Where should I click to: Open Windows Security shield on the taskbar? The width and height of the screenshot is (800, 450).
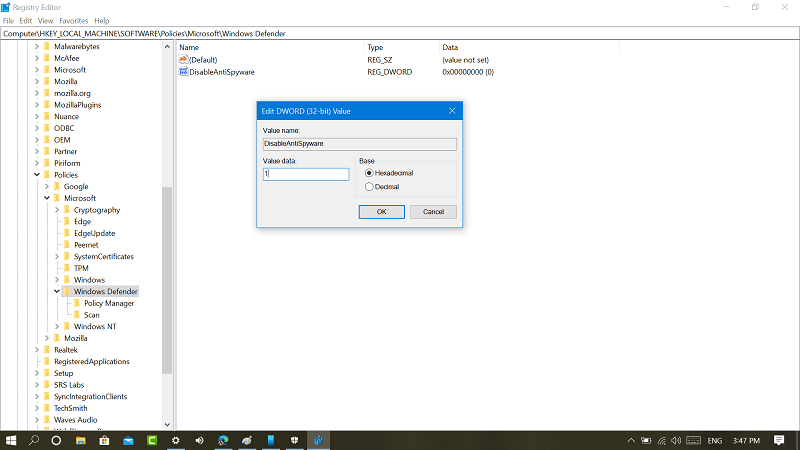(294, 440)
